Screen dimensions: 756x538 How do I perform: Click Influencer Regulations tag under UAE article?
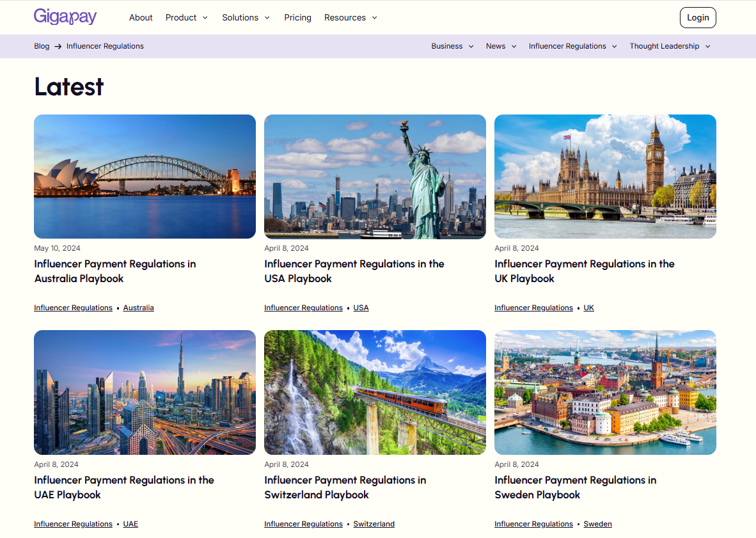(x=74, y=524)
